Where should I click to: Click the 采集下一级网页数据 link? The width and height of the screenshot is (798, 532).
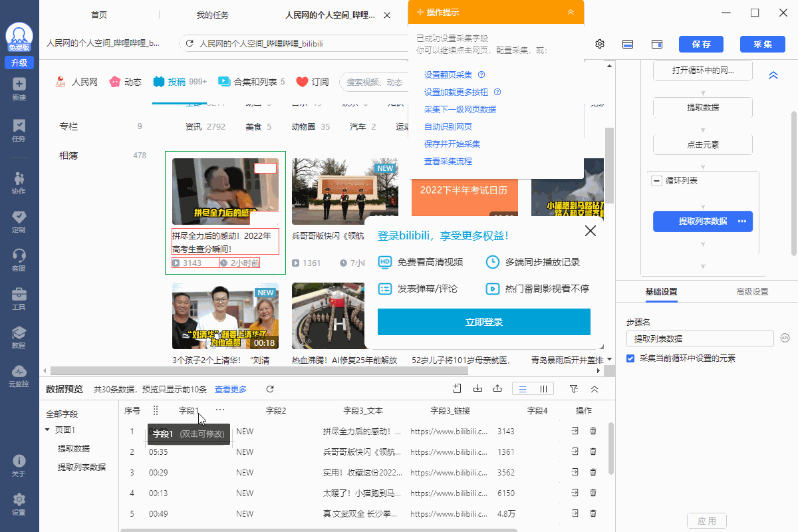coord(460,109)
